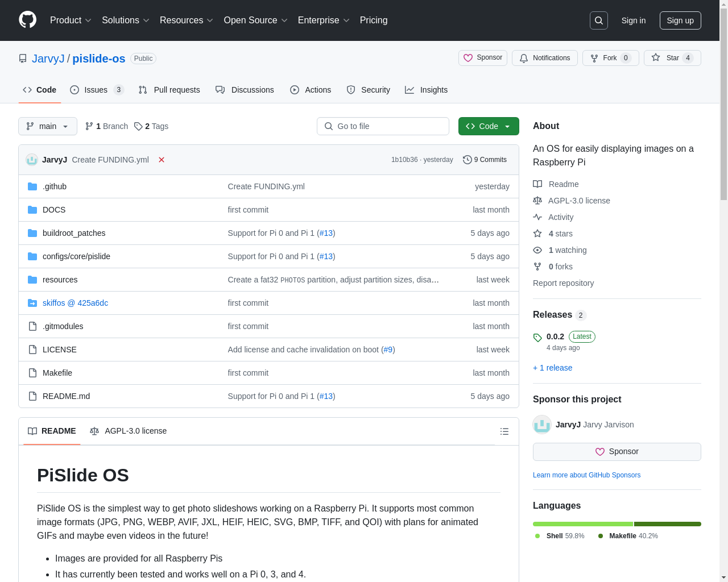This screenshot has height=582, width=728.
Task: Click Sponsor button in repo header
Action: tap(483, 58)
